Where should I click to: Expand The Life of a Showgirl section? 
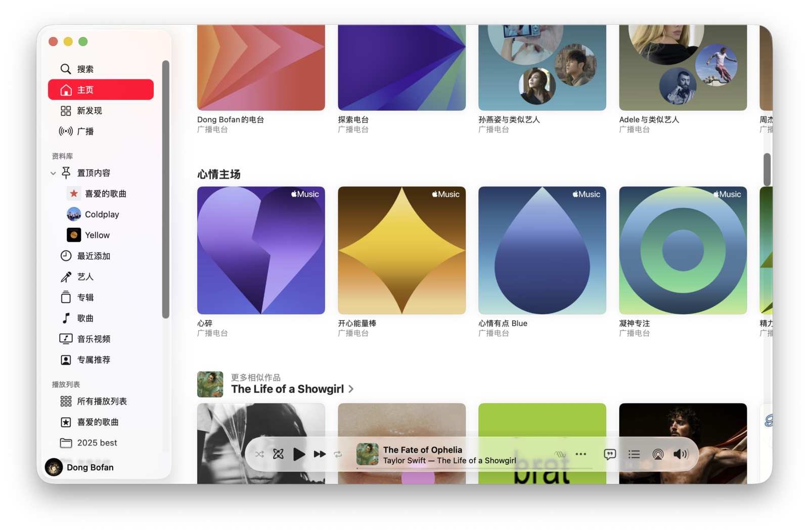(351, 389)
